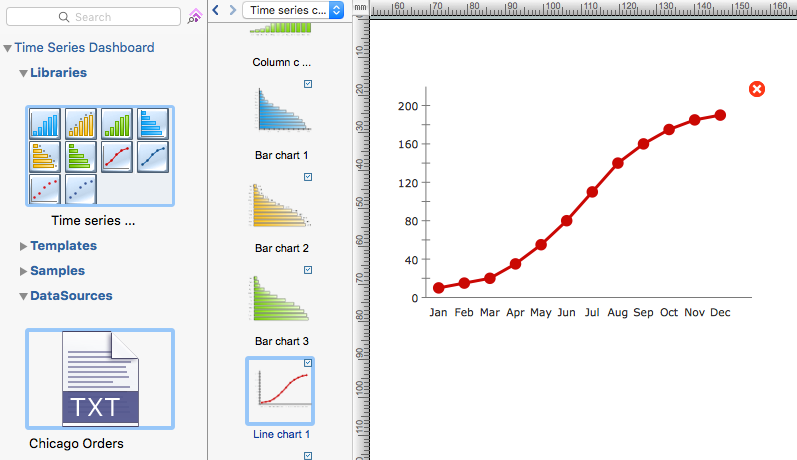Select the orange bar chart library icon

(x=45, y=157)
